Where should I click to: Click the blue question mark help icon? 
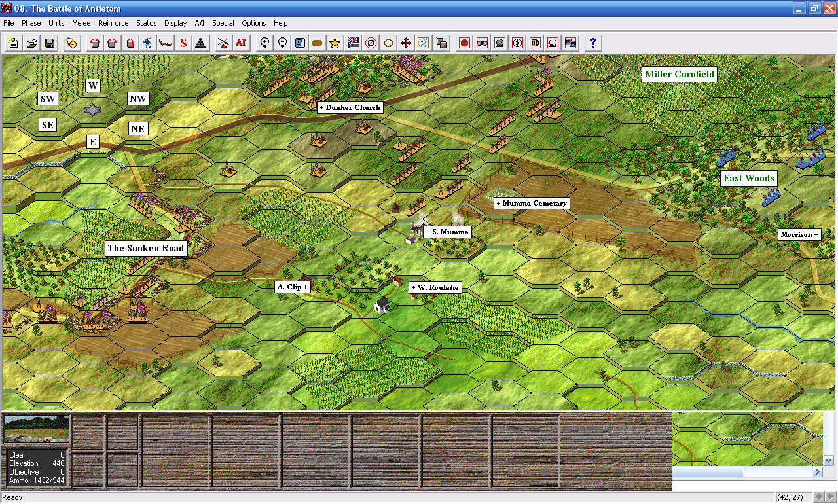(592, 43)
